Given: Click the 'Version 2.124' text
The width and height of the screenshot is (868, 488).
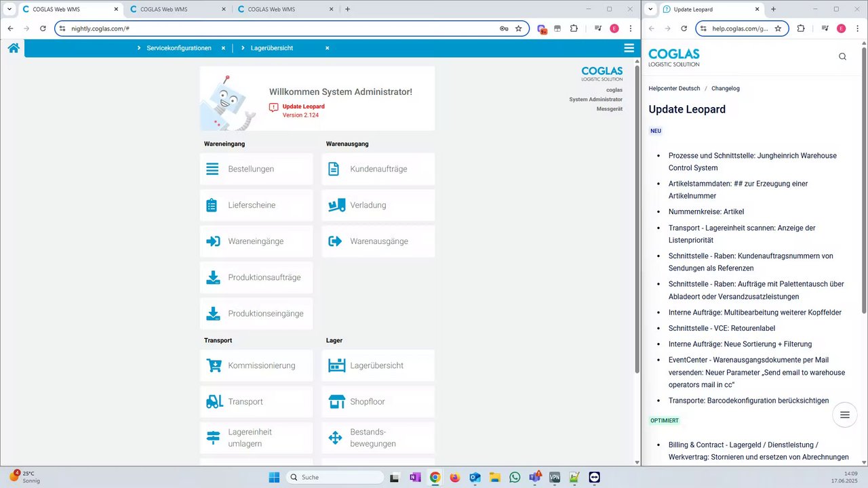Looking at the screenshot, I should click(300, 115).
